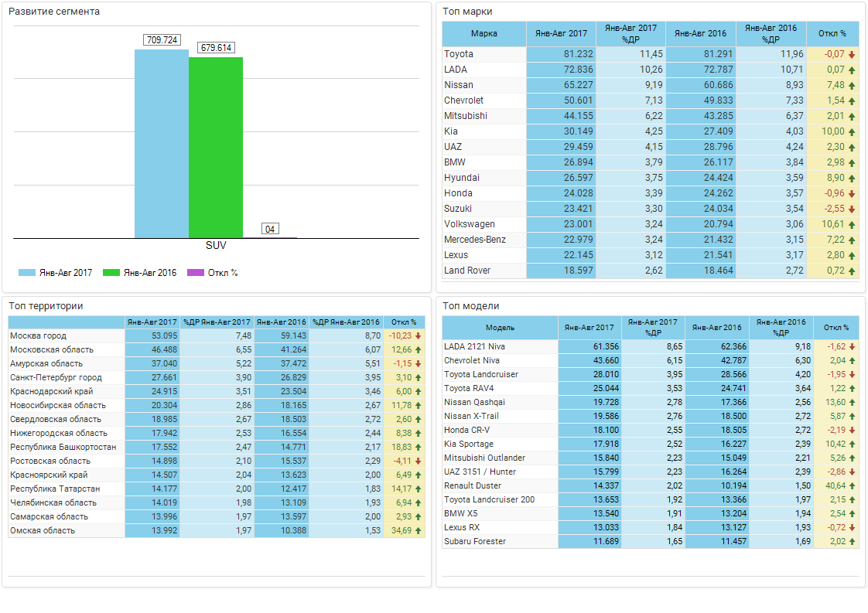Screen dimensions: 868x613
Task: Select the Toyota RAV4 model row label
Action: (x=469, y=388)
